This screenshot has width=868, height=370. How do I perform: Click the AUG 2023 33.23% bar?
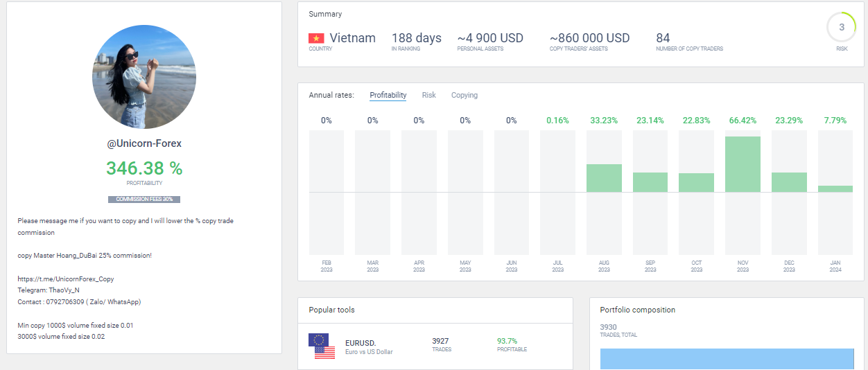(x=604, y=178)
